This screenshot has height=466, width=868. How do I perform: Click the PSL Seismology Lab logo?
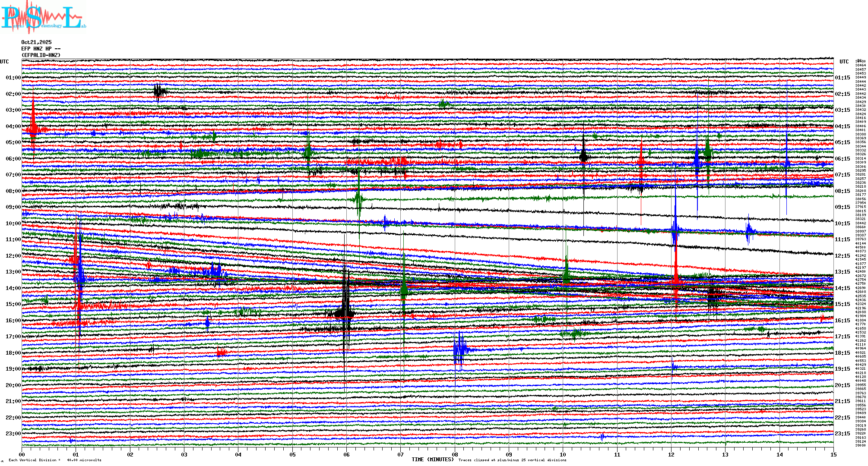[x=43, y=17]
